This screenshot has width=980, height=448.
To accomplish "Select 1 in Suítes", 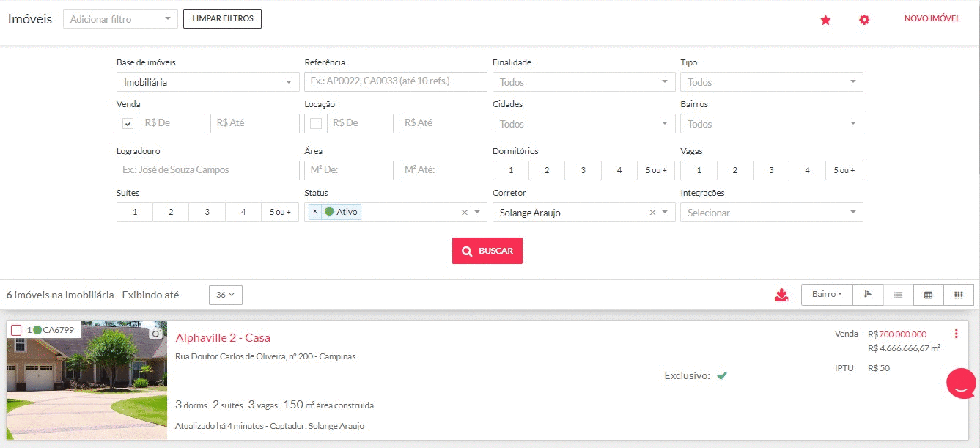I will coord(135,212).
